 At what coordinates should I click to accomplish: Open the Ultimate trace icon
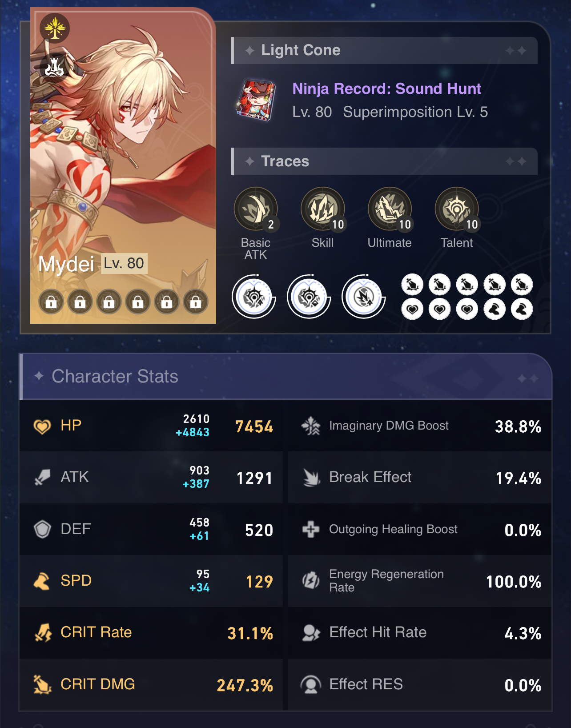tap(390, 209)
